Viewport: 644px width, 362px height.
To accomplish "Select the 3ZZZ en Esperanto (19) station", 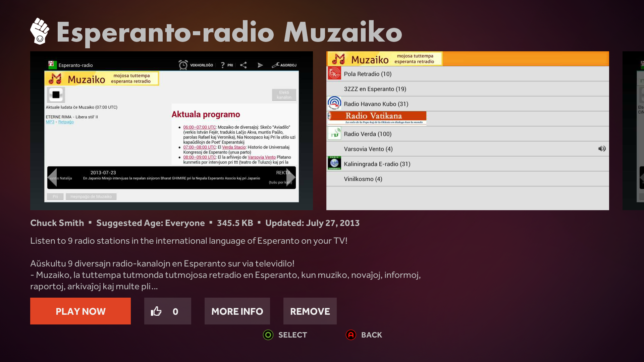I will pyautogui.click(x=468, y=89).
